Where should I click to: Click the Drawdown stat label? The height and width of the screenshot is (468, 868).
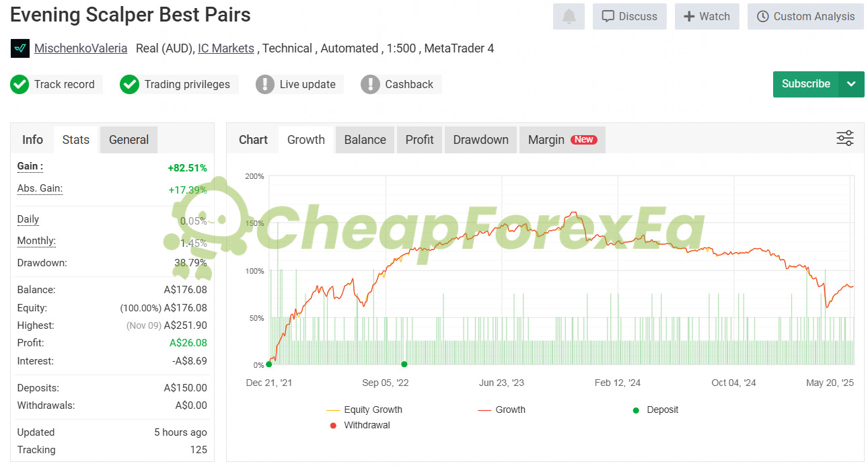pos(42,263)
